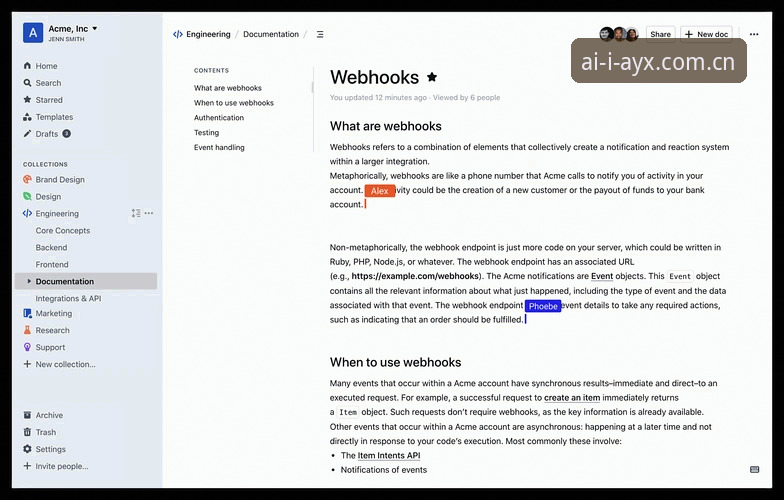The height and width of the screenshot is (500, 784).
Task: Click the Search magnifier icon
Action: pyautogui.click(x=27, y=82)
